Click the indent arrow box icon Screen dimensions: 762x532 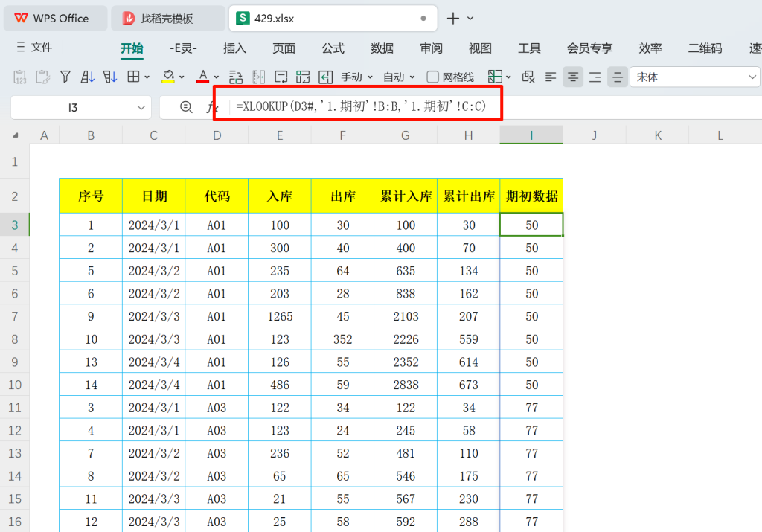click(326, 77)
